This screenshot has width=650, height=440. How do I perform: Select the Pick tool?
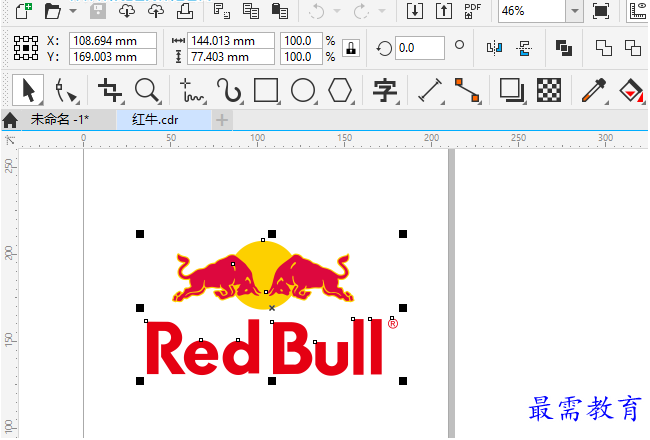point(28,90)
